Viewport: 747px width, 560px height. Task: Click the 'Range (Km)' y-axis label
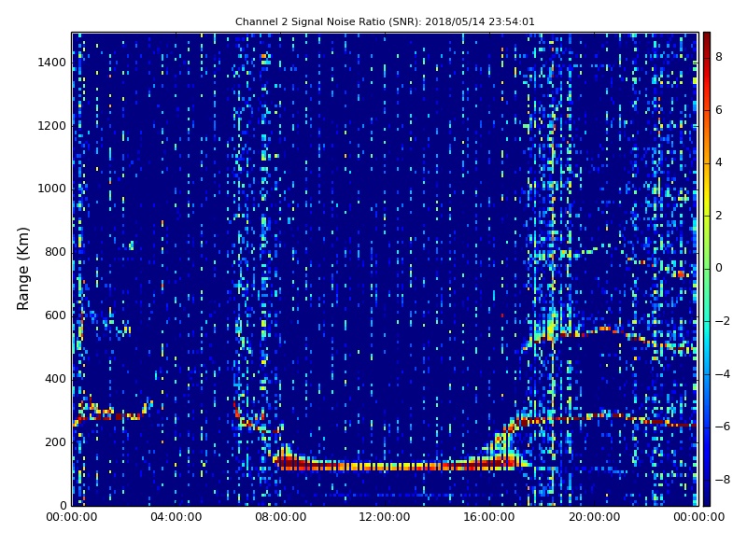(22, 269)
